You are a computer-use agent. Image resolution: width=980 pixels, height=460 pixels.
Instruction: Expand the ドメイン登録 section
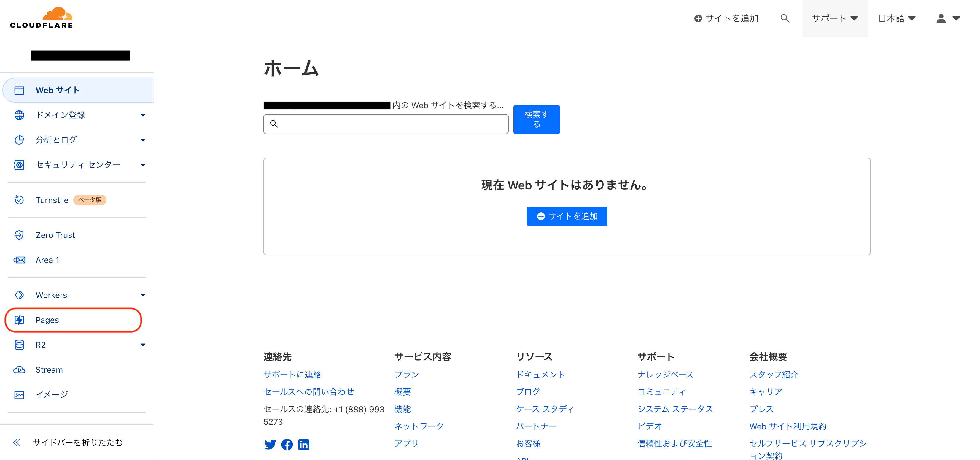pos(143,115)
